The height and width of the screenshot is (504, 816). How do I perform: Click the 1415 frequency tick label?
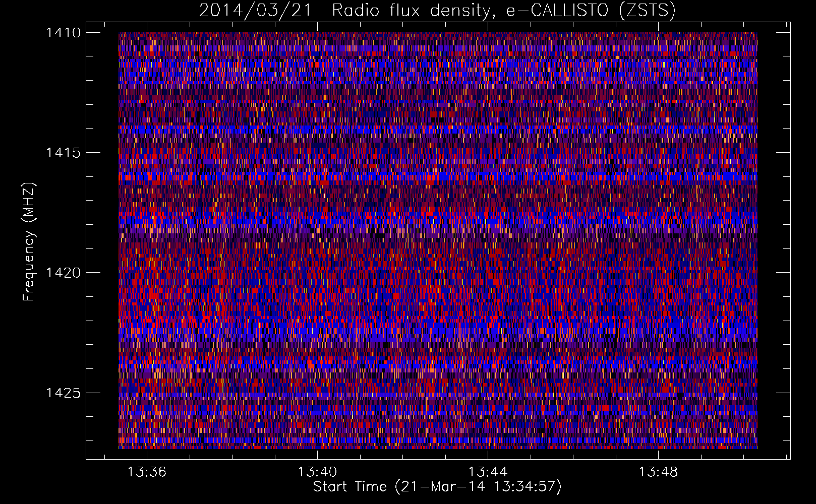(63, 153)
